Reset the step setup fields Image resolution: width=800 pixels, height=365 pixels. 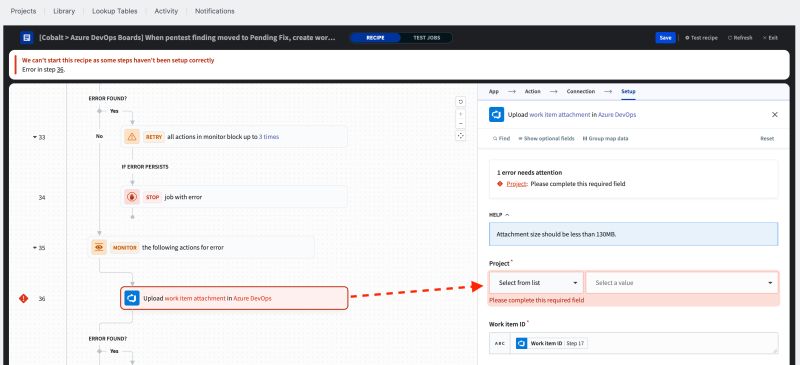(767, 138)
